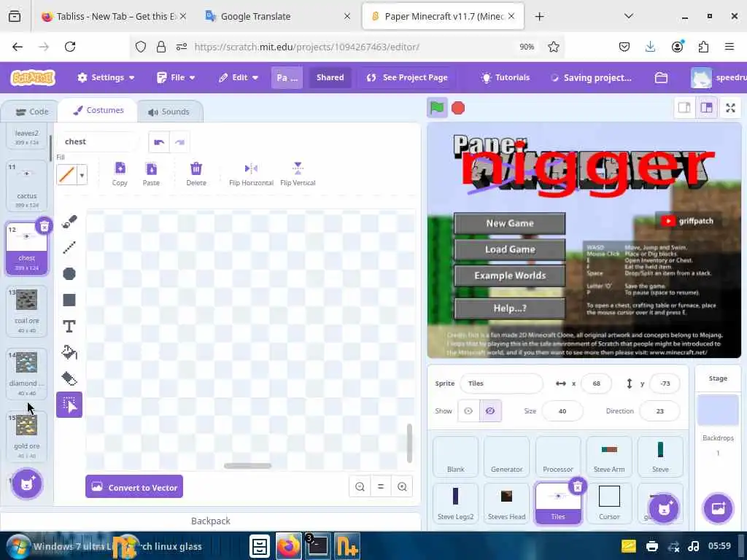Open Choose a Backdrop button
This screenshot has height=560, width=747.
point(718,508)
